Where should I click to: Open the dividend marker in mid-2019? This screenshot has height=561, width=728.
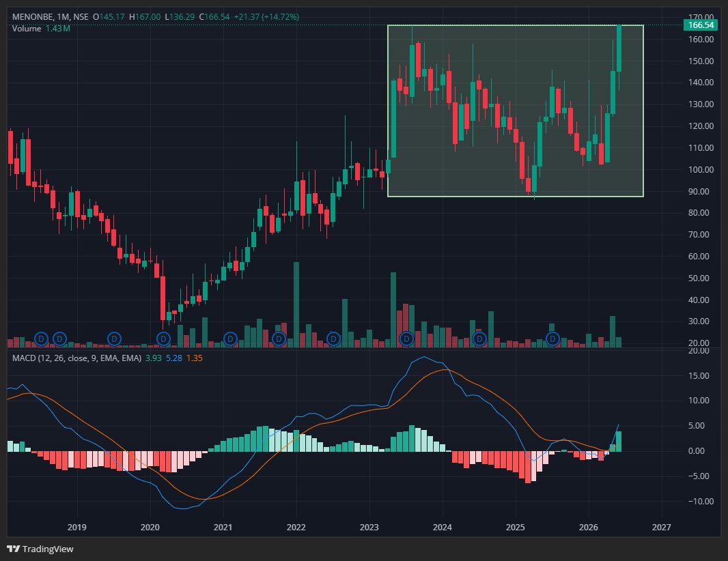114,339
